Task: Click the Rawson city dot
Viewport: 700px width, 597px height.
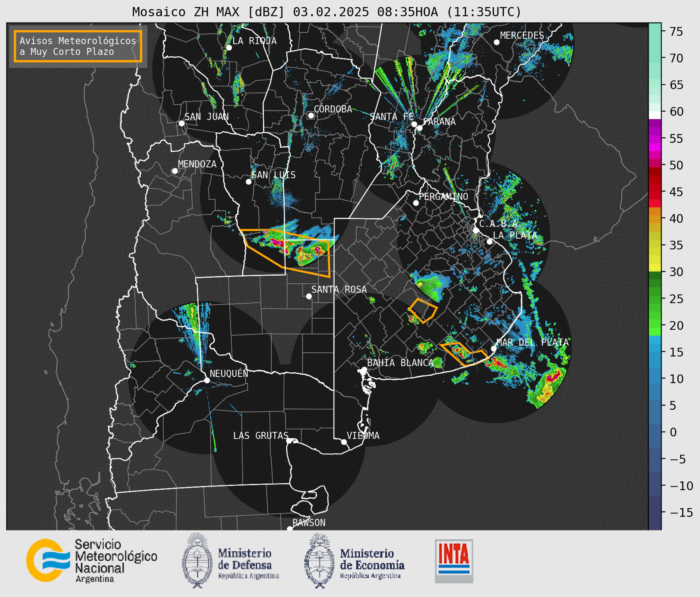Action: click(x=290, y=528)
